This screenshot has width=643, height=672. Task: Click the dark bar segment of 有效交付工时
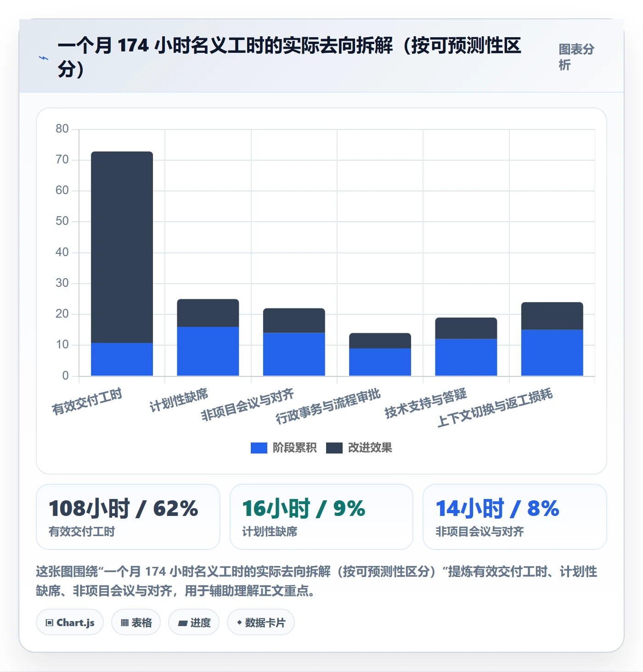point(122,247)
